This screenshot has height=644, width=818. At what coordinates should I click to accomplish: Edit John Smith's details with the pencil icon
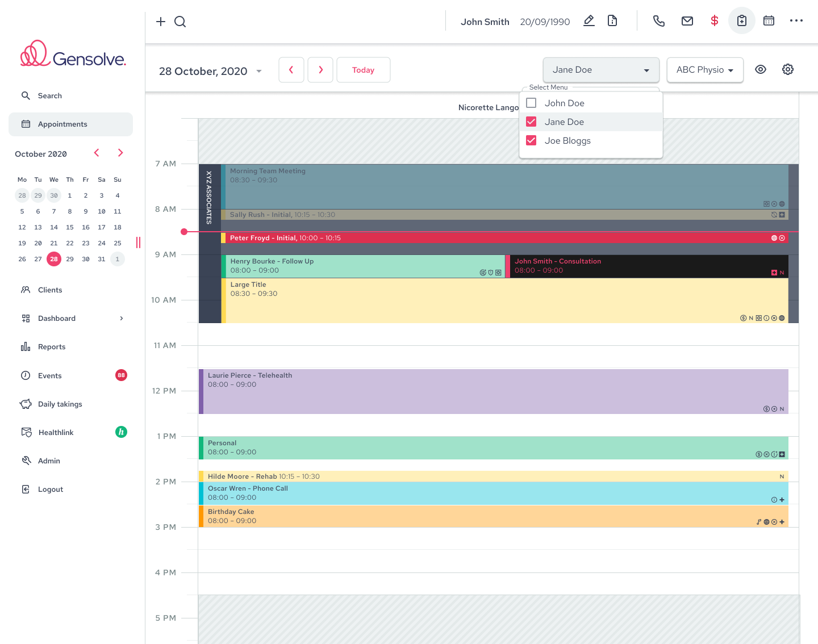(x=589, y=20)
